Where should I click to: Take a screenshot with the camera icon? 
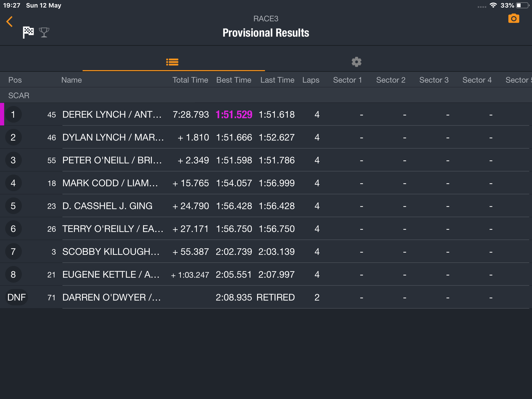tap(514, 18)
